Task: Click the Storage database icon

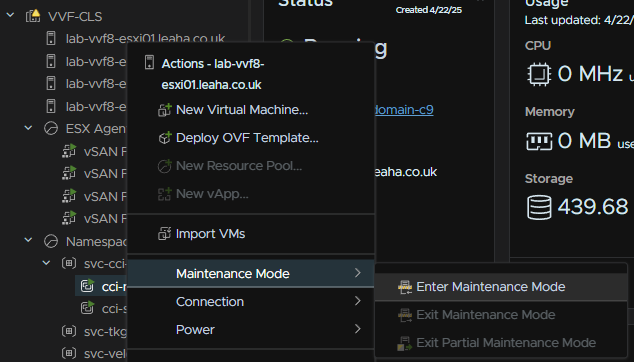Action: click(539, 207)
